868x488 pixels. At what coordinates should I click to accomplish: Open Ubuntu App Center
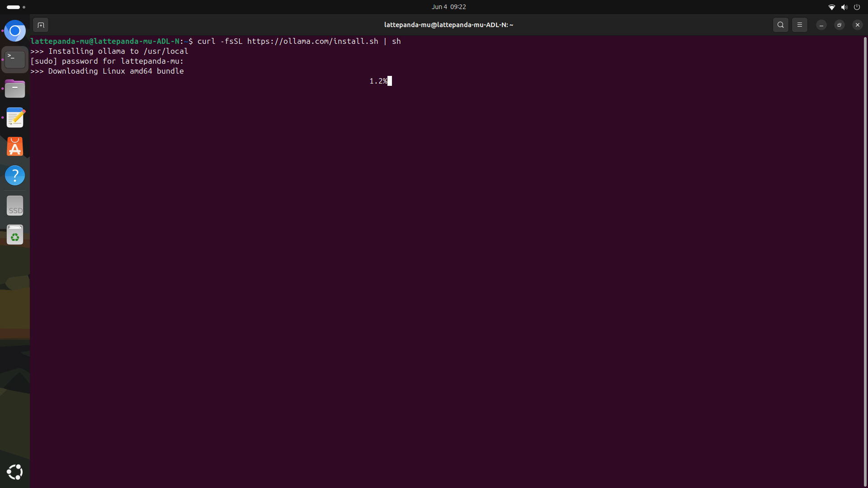(15, 146)
